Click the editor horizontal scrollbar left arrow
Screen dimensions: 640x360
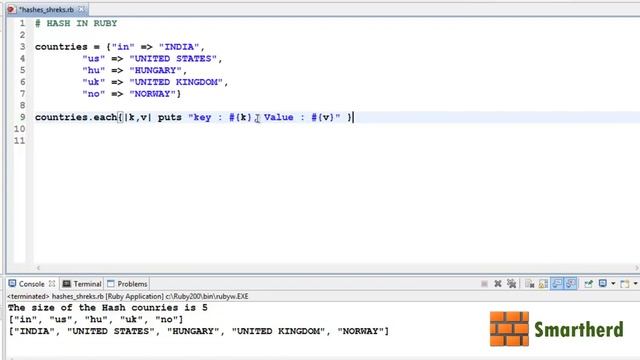coord(38,268)
